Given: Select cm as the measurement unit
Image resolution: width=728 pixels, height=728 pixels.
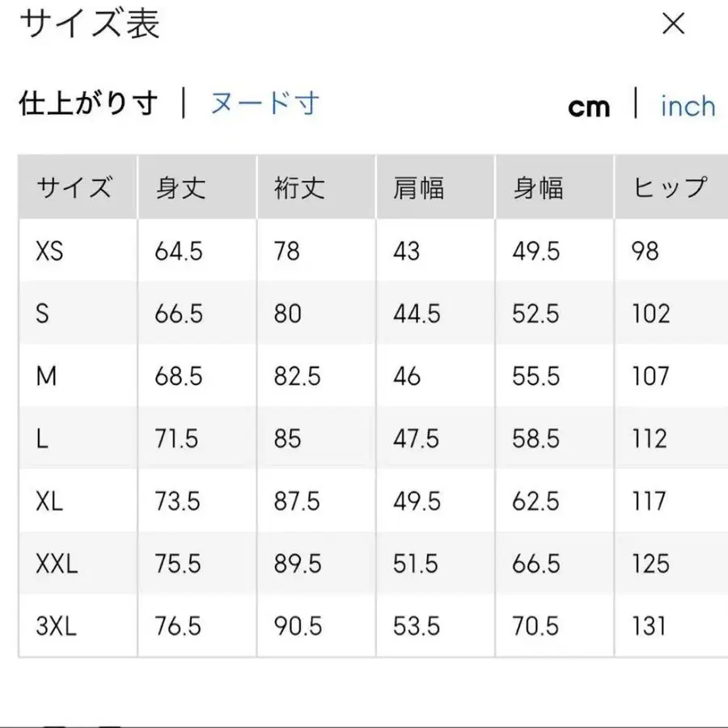Looking at the screenshot, I should [590, 106].
